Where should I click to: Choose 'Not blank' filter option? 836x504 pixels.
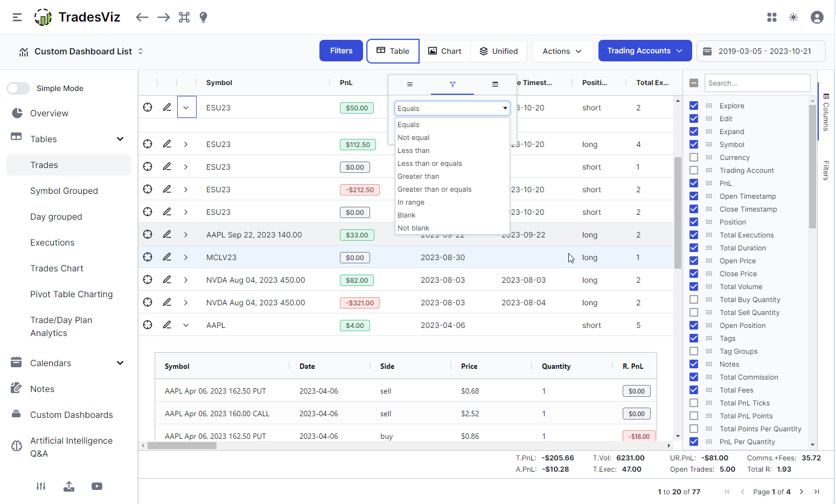tap(452, 228)
